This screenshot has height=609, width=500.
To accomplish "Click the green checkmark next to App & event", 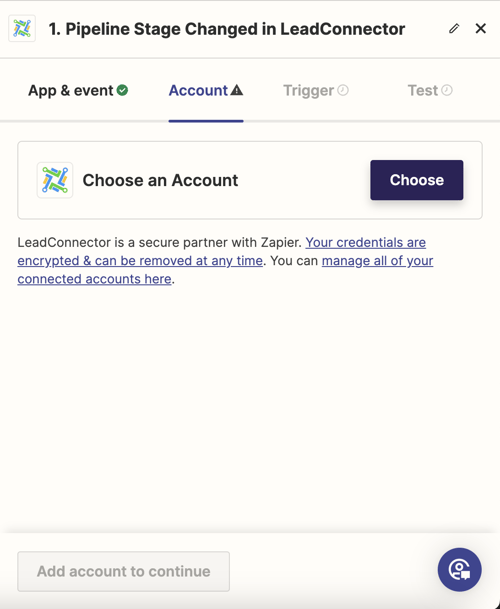I will click(x=122, y=90).
